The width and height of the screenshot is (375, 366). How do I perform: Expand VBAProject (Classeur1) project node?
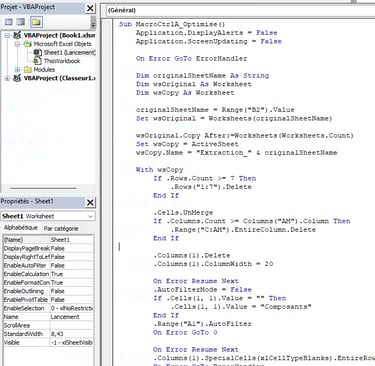(x=7, y=78)
